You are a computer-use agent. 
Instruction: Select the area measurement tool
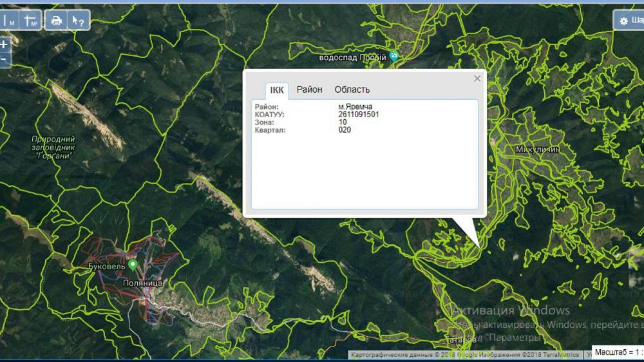tap(30, 21)
